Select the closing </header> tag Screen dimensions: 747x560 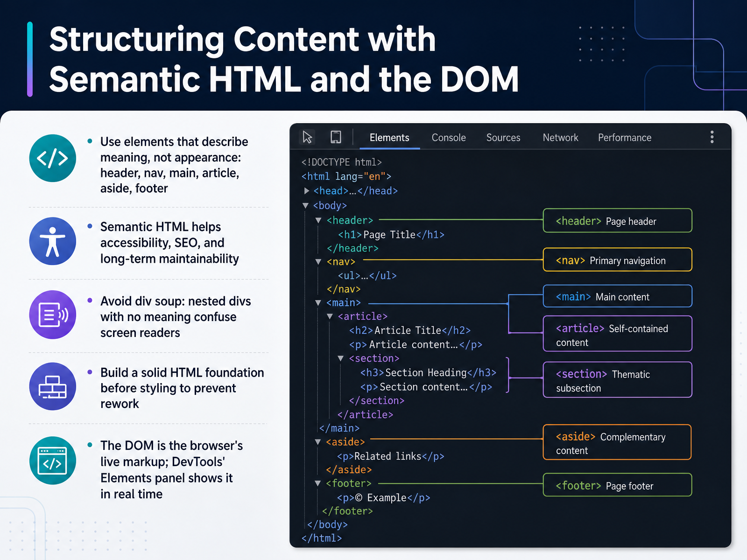coord(352,248)
